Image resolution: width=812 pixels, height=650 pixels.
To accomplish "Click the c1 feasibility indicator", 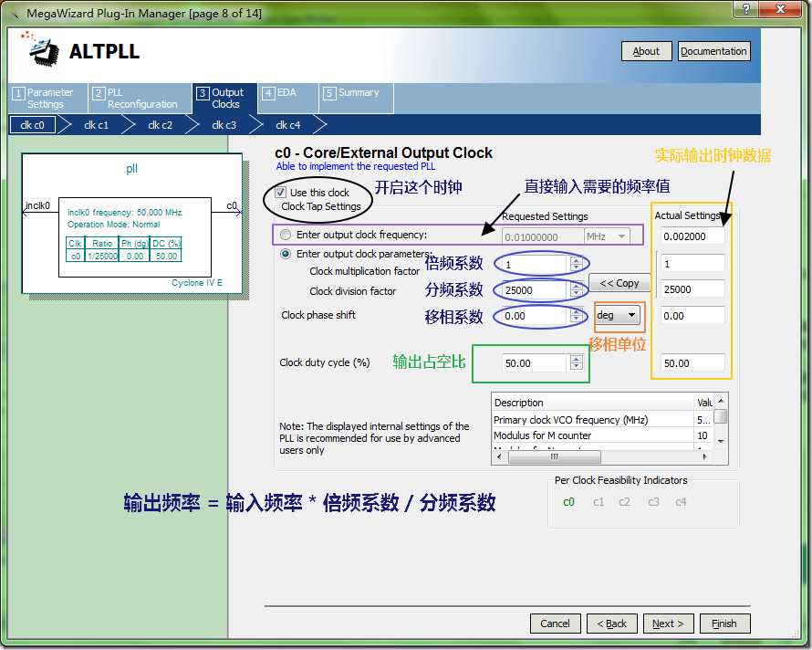I will [599, 502].
